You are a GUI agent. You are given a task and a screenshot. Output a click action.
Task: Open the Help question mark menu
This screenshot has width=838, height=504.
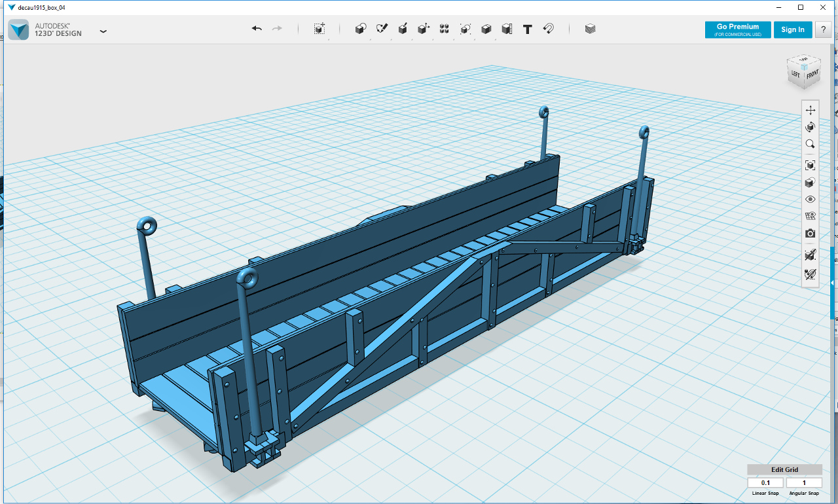tap(822, 29)
